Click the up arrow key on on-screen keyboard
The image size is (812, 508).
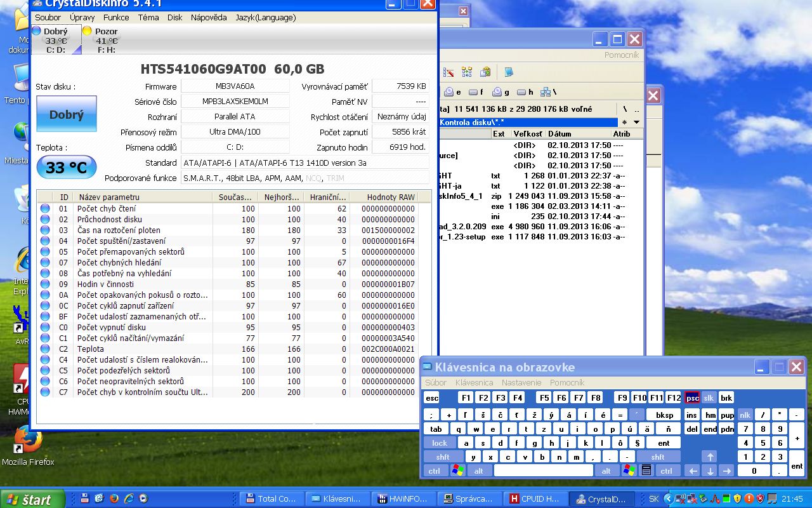tap(710, 457)
